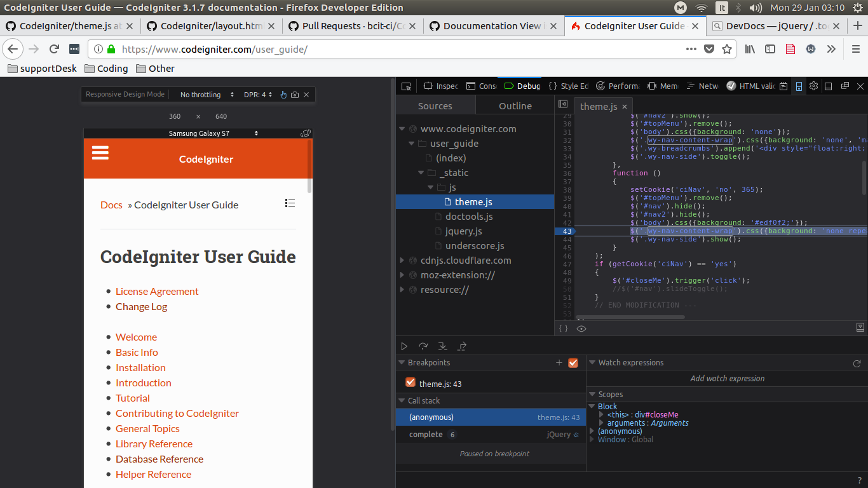Open the Samsung Galaxy S7 device dropdown

tap(214, 133)
